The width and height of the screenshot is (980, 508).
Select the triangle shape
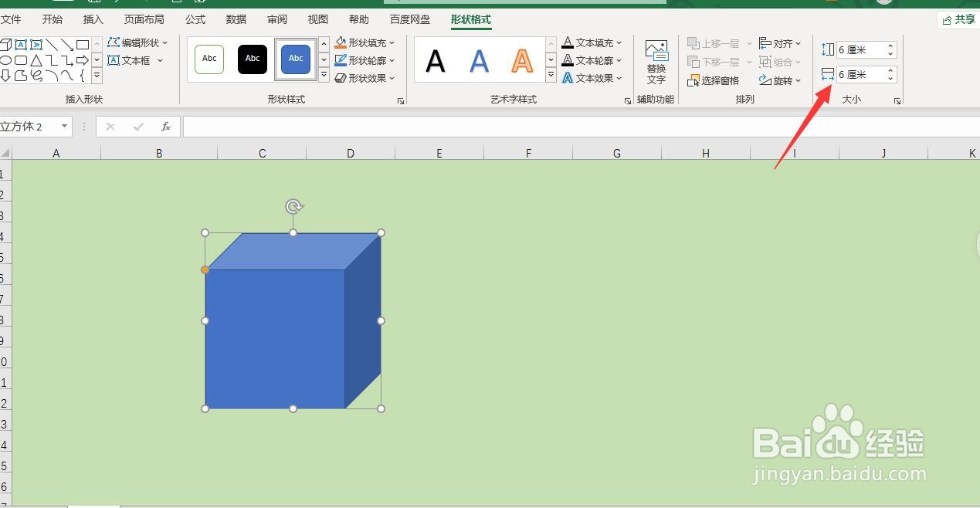tap(36, 60)
